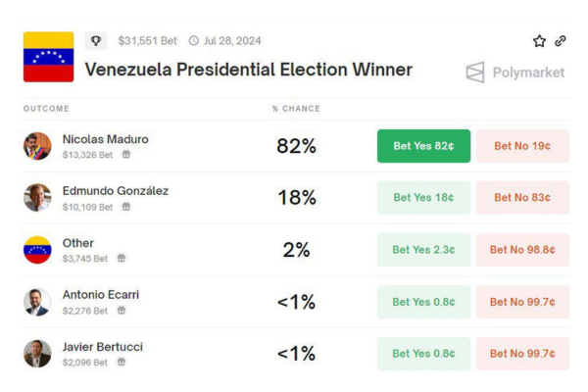Open Nicolas Maduro's profile photo
Screen dimensions: 588x392
coord(37,146)
